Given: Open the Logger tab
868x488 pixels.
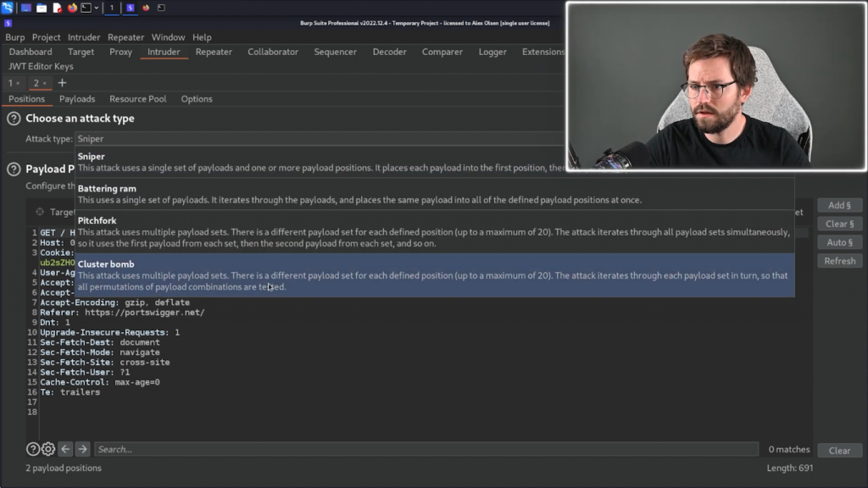Looking at the screenshot, I should point(492,52).
